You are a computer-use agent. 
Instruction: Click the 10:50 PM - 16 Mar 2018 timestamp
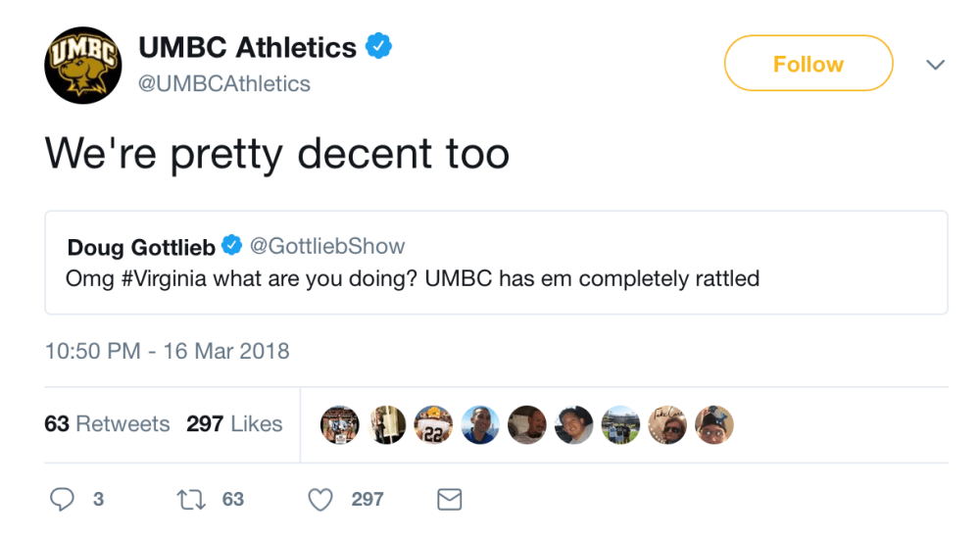pyautogui.click(x=167, y=351)
